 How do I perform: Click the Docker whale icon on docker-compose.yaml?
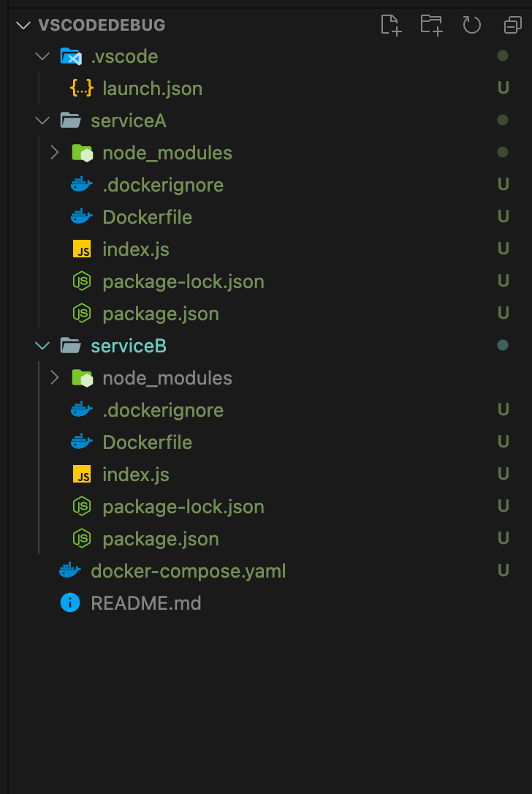tap(69, 570)
